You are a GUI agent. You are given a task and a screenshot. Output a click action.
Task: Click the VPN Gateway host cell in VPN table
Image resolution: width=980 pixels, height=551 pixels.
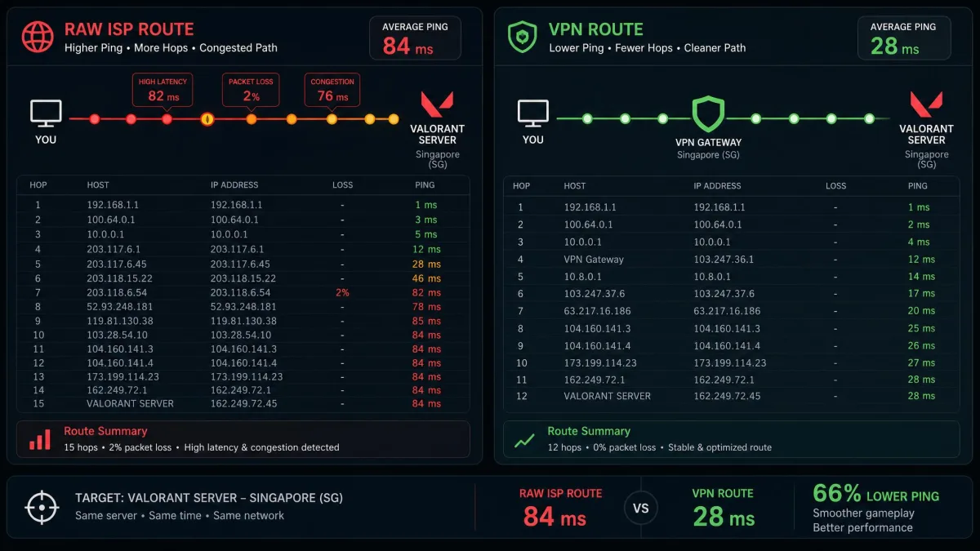point(594,260)
